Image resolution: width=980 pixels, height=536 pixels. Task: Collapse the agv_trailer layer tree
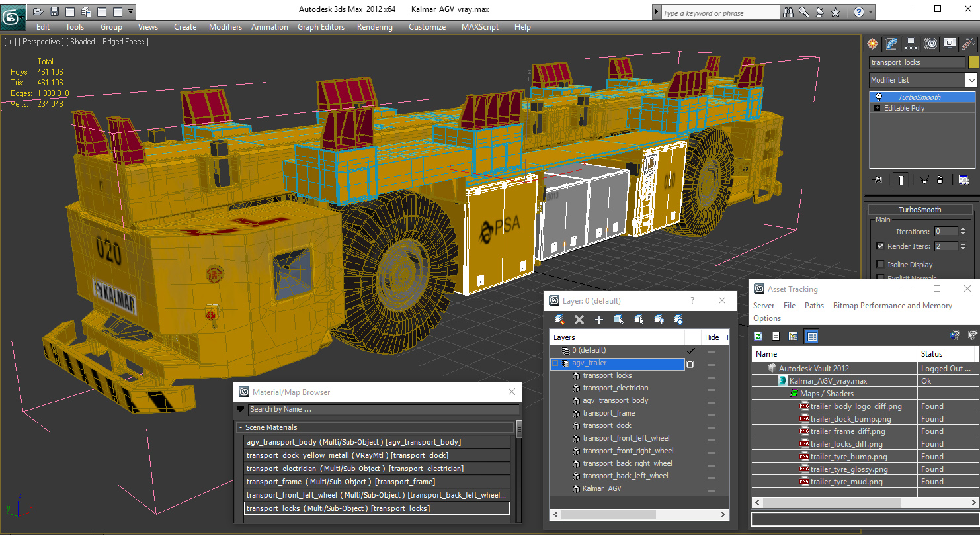[555, 363]
